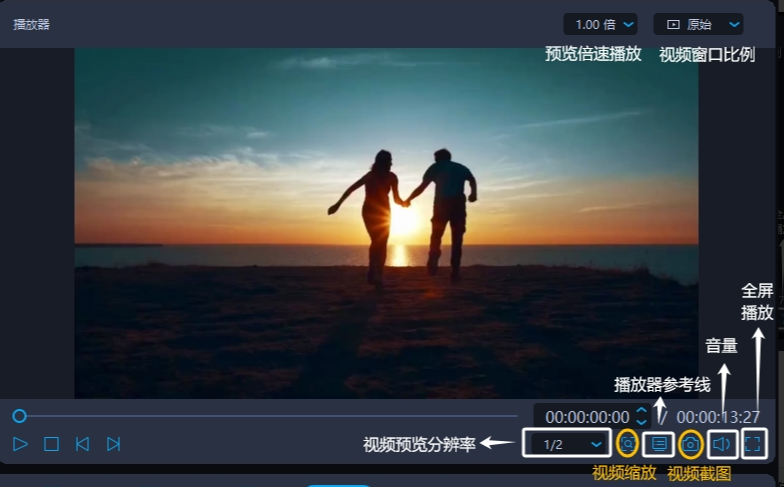Play the video in the player
Screen dimensions: 784x487
[x=20, y=444]
